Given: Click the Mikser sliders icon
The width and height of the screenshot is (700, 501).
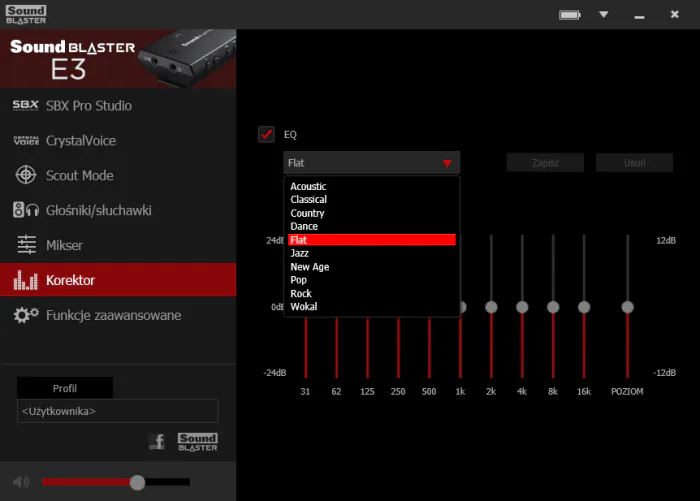Looking at the screenshot, I should 26,245.
